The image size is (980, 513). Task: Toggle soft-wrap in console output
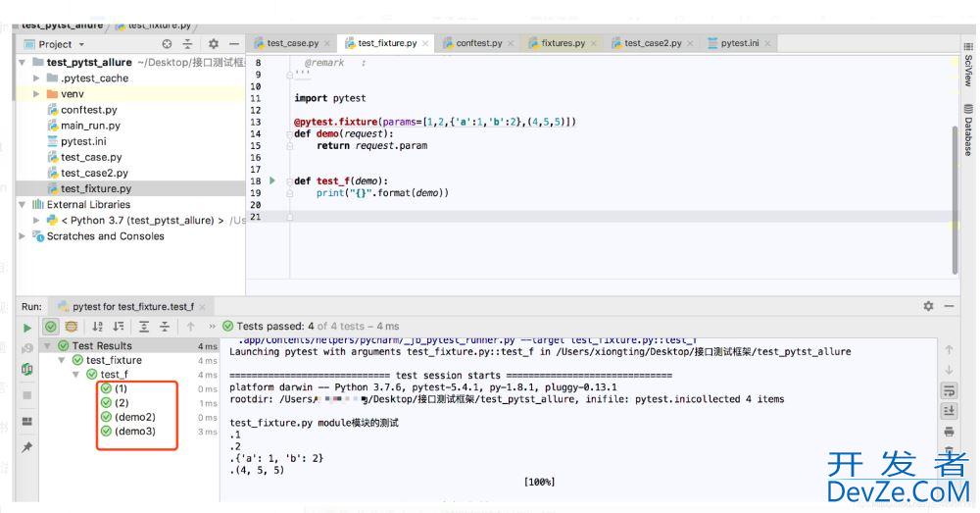click(949, 391)
